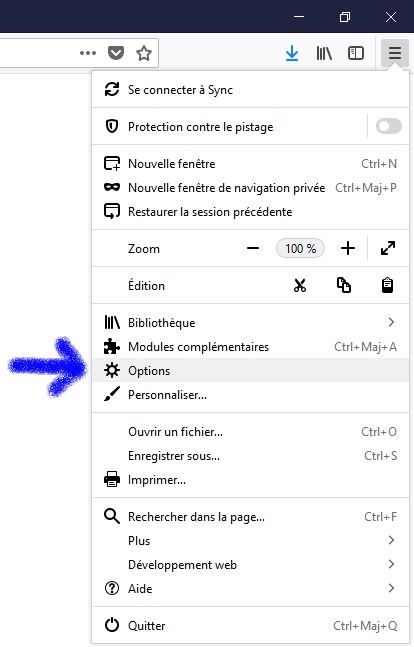Increase zoom with plus button
This screenshot has height=647, width=414.
tap(348, 248)
